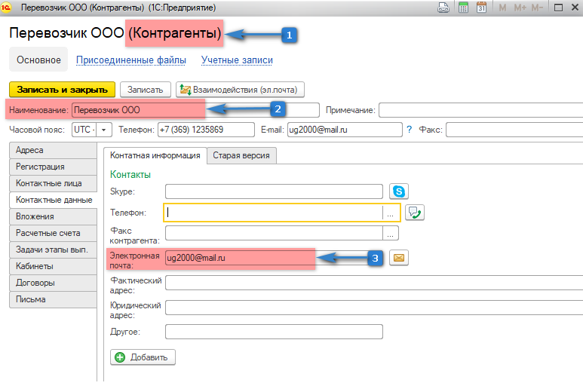The width and height of the screenshot is (583, 392).
Task: Click the print icon in the title bar
Action: [444, 8]
